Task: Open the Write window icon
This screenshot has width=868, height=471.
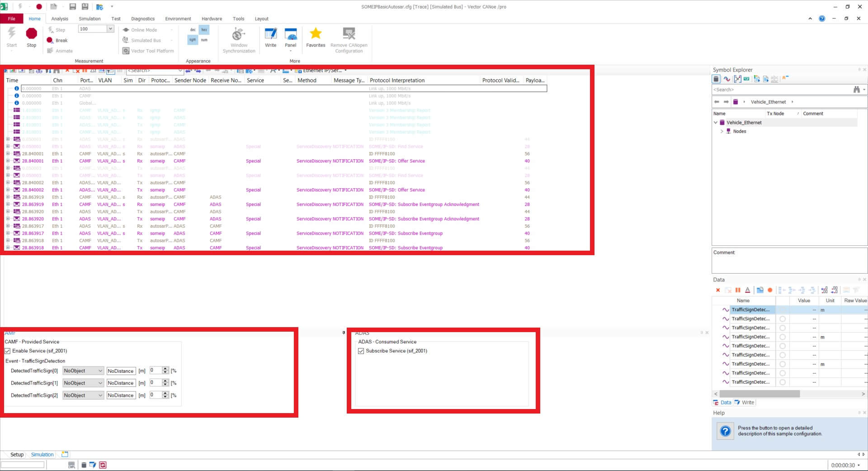Action: (x=270, y=34)
